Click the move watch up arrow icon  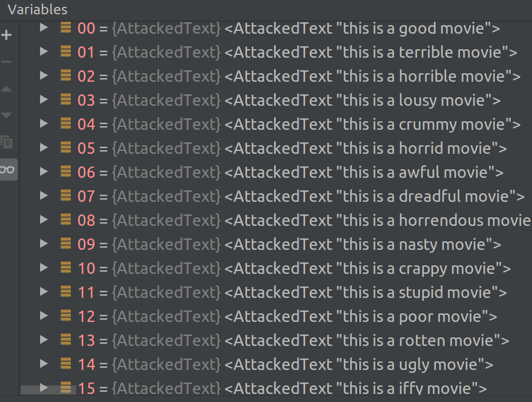click(7, 89)
